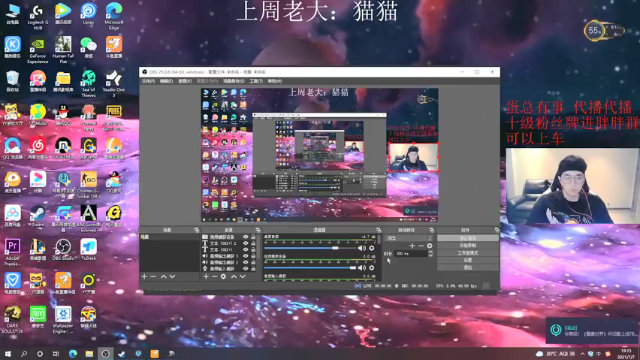Open the scene transition type dropdown
Image resolution: width=640 pixels, height=360 pixels.
[x=409, y=238]
